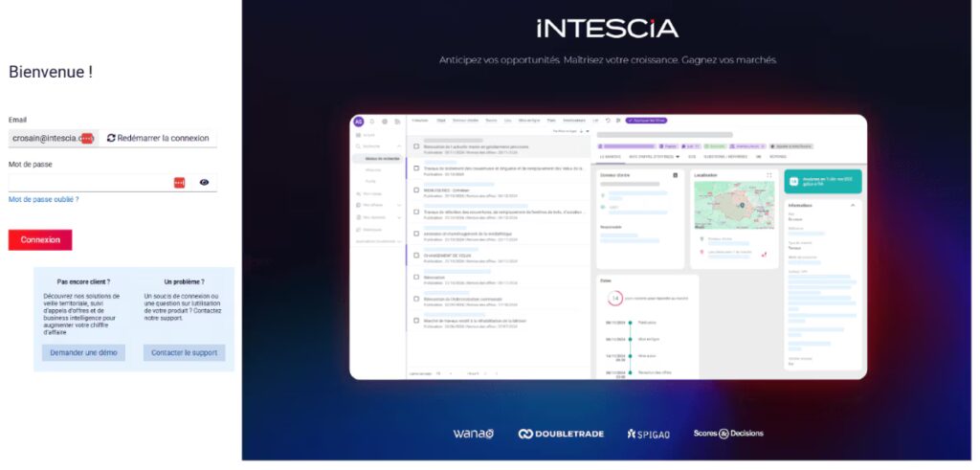Switch to the Questions / Réponses tab

[x=725, y=156]
